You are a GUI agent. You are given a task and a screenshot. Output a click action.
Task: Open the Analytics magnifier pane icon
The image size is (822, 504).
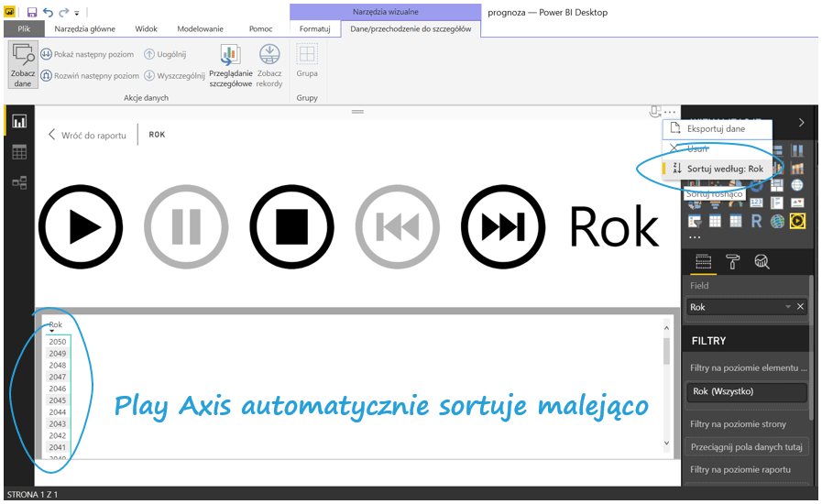pyautogui.click(x=762, y=262)
